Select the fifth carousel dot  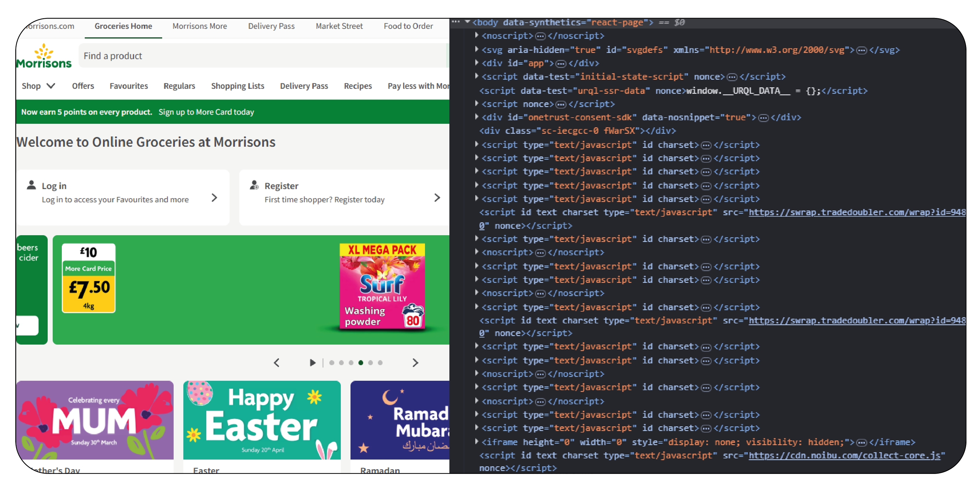coord(371,363)
